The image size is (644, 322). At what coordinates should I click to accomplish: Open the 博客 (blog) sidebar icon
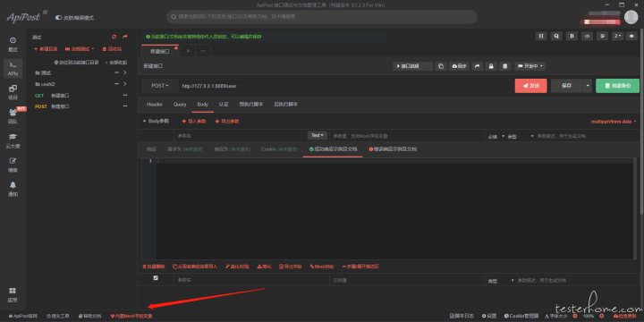coord(13,165)
